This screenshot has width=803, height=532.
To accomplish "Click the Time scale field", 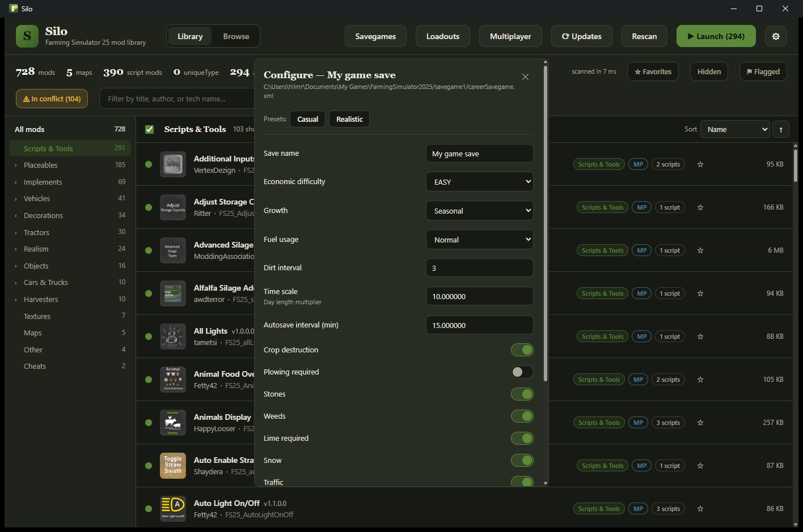I will 480,296.
